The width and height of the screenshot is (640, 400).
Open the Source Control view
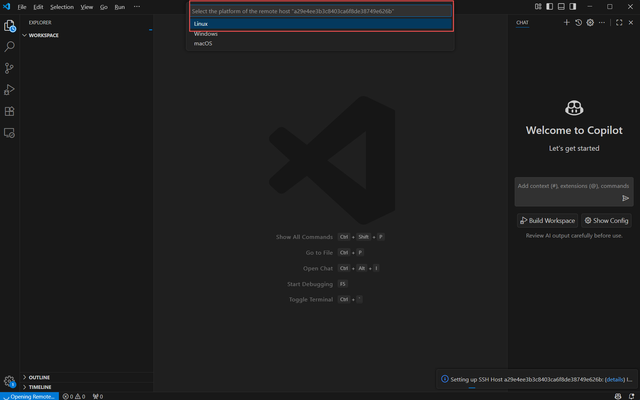click(x=10, y=68)
